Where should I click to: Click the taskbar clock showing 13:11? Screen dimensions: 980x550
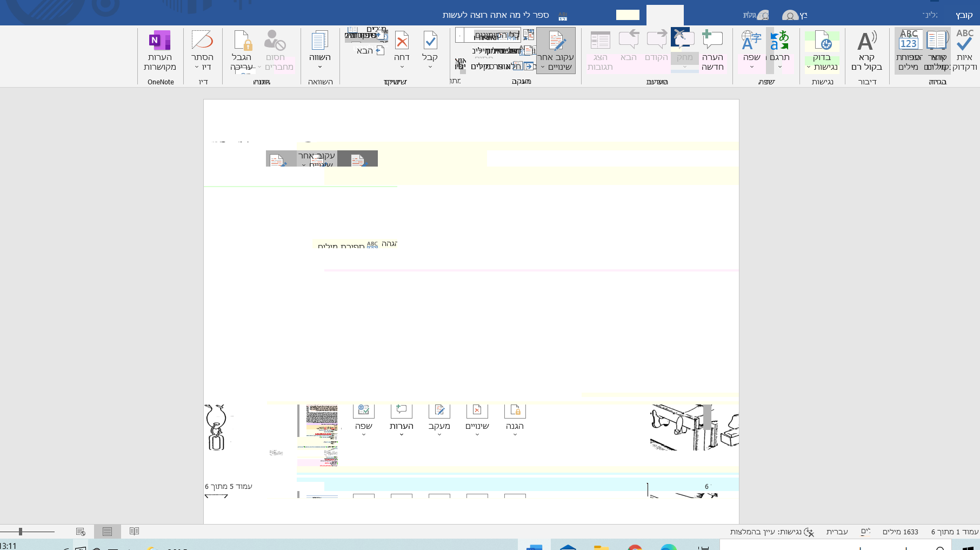click(9, 546)
